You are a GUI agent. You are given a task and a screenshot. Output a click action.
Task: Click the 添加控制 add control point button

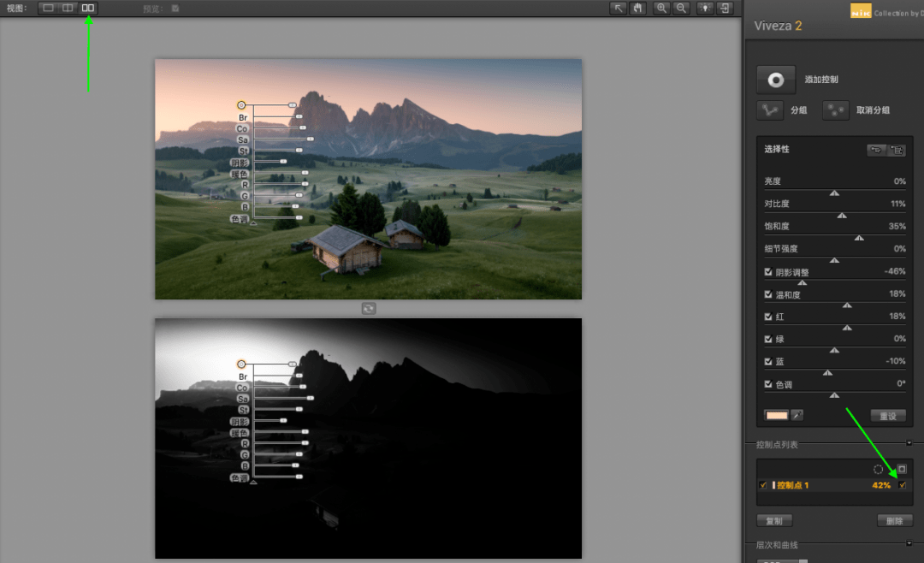tap(776, 80)
